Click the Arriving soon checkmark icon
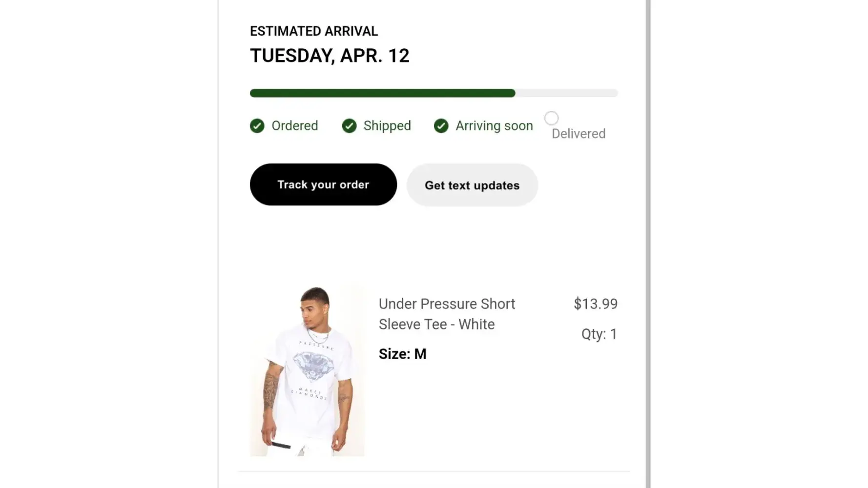Viewport: 868px width, 488px height. pos(441,126)
